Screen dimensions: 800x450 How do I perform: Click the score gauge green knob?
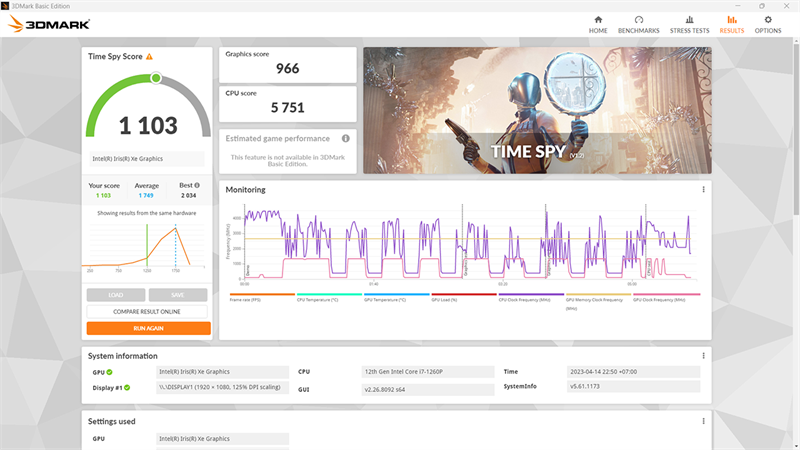coord(156,78)
